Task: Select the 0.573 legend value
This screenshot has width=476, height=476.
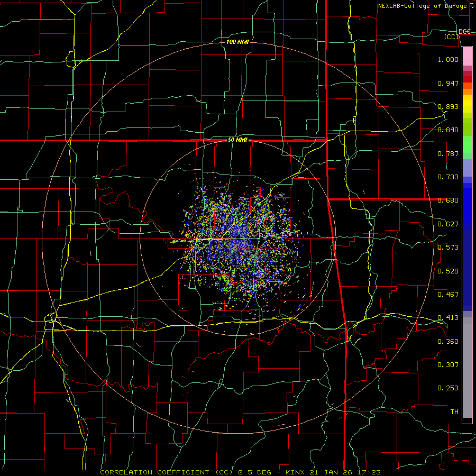Action: coord(448,248)
